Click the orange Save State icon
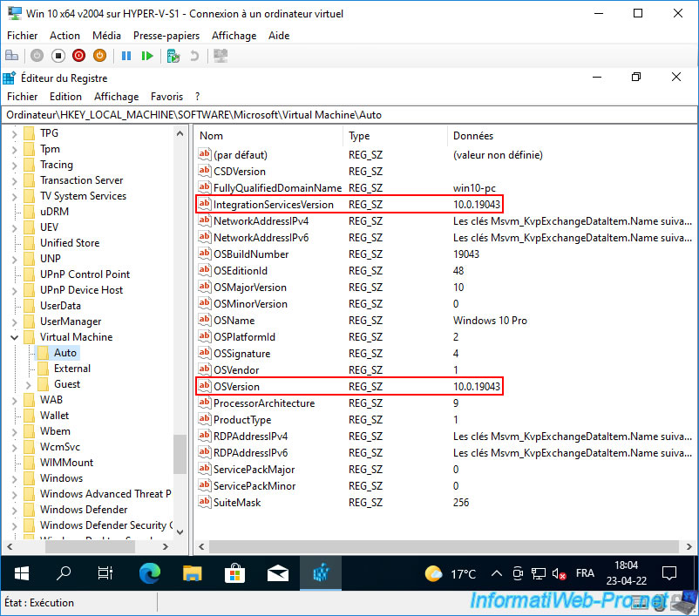Screen dimensions: 699x616 point(100,56)
